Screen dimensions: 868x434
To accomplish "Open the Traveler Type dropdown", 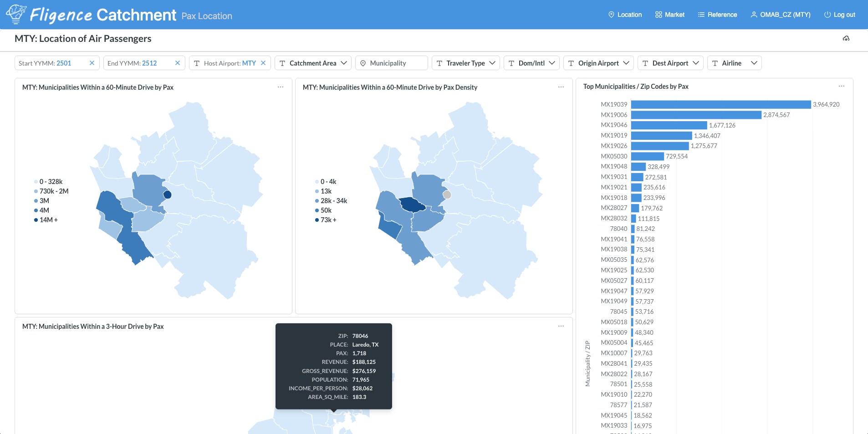I will tap(465, 63).
